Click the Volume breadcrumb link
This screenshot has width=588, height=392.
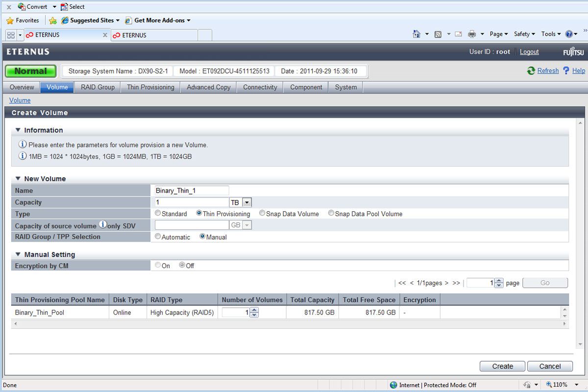click(x=20, y=100)
